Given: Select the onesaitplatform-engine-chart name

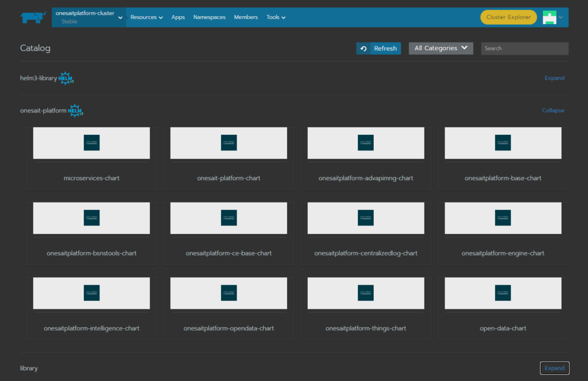Looking at the screenshot, I should pyautogui.click(x=503, y=253).
